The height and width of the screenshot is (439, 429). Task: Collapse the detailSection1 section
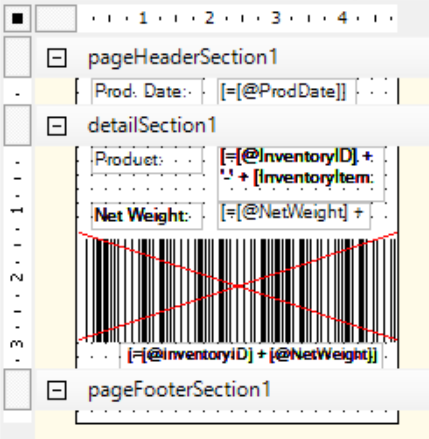(57, 126)
